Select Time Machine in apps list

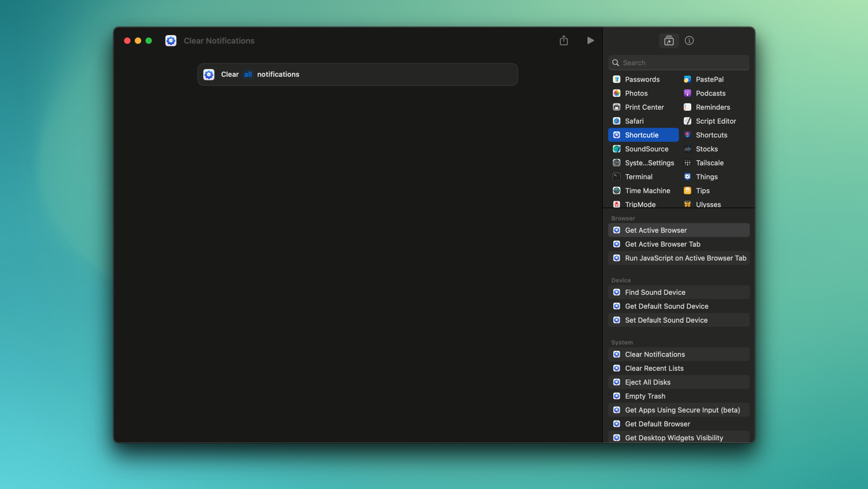point(647,191)
